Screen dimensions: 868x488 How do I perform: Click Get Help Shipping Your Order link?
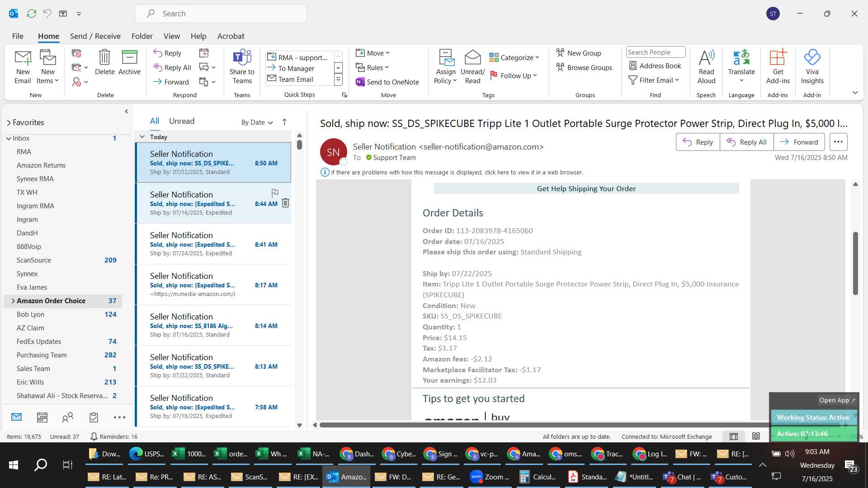pos(586,188)
